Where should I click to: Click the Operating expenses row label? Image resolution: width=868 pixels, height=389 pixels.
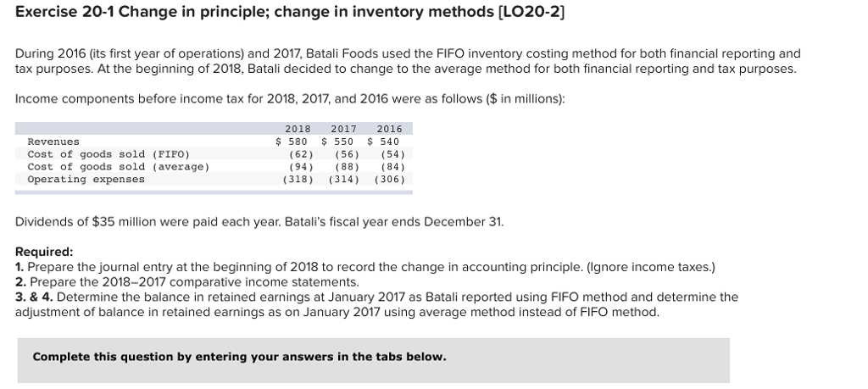[86, 180]
